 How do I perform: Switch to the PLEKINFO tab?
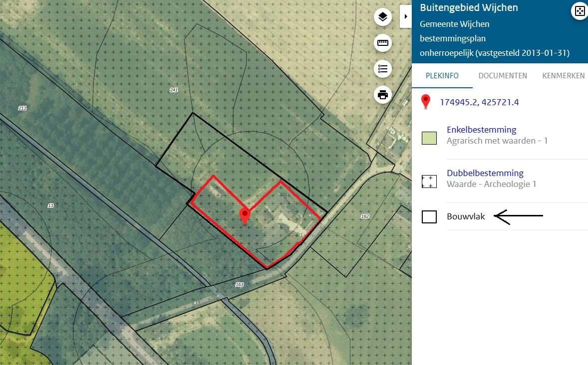442,76
